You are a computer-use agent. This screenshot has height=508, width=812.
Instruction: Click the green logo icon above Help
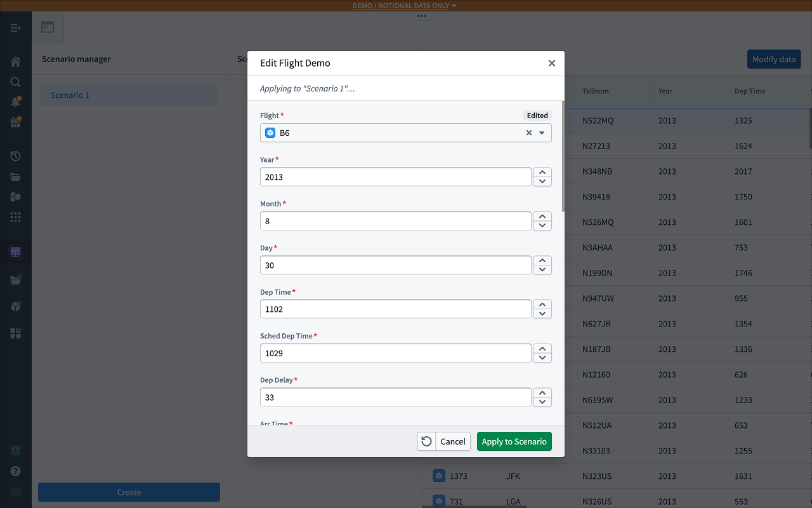coord(15,451)
